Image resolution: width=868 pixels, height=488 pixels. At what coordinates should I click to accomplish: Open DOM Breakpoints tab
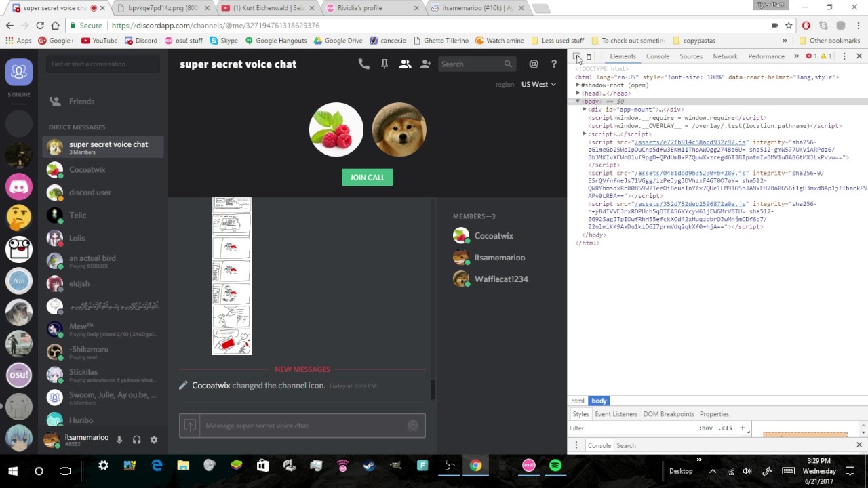669,414
